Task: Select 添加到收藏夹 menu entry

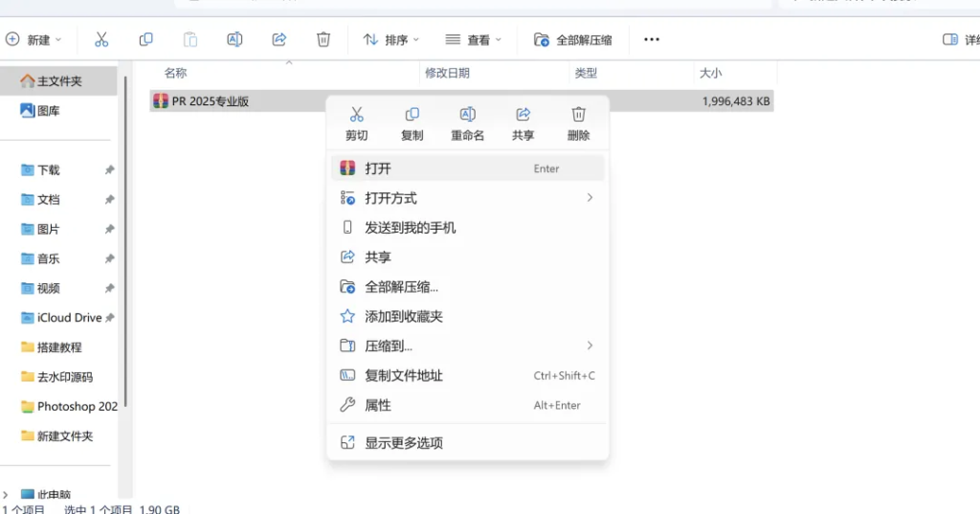Action: pyautogui.click(x=467, y=317)
